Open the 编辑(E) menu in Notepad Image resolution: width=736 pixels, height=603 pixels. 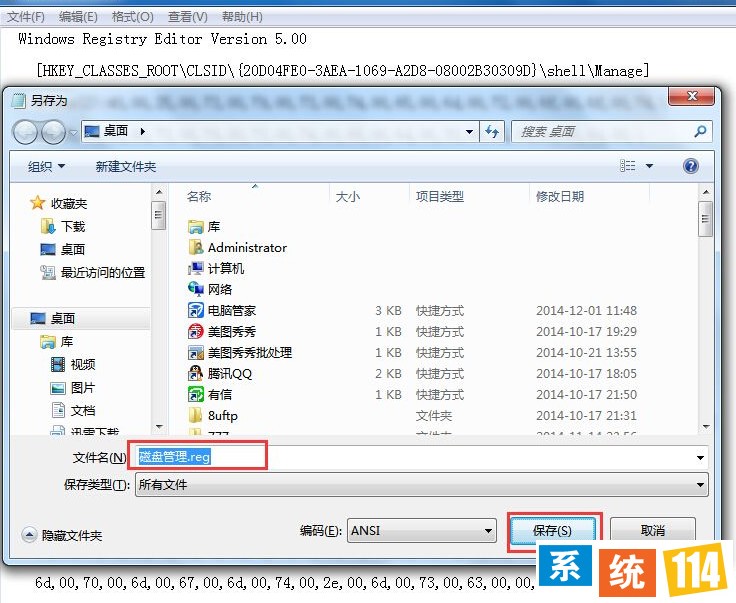click(78, 17)
